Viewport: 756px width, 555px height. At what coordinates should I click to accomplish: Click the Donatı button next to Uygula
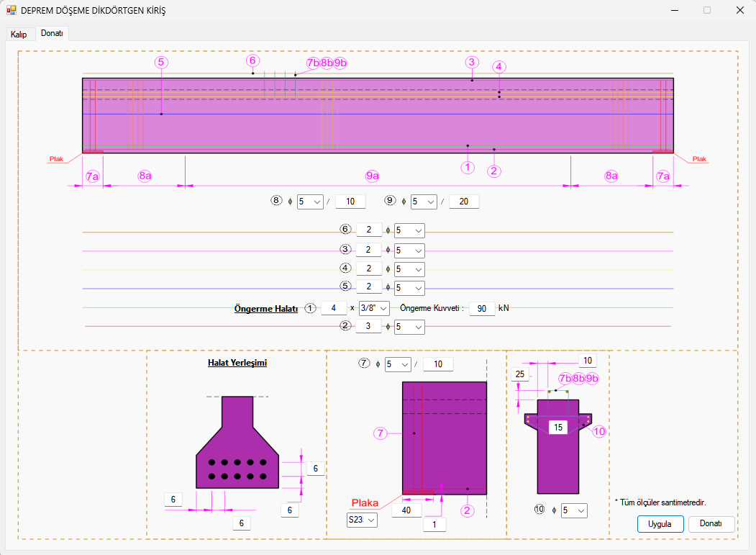point(711,524)
